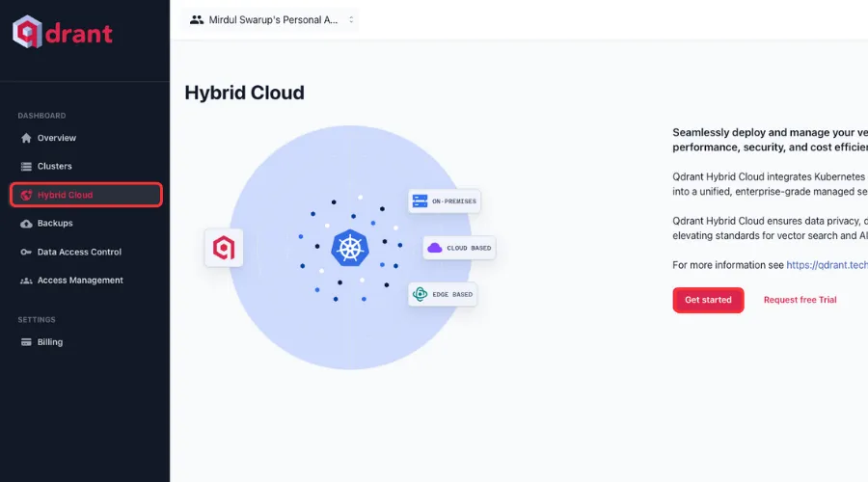
Task: Click the Clusters list icon
Action: click(x=26, y=167)
